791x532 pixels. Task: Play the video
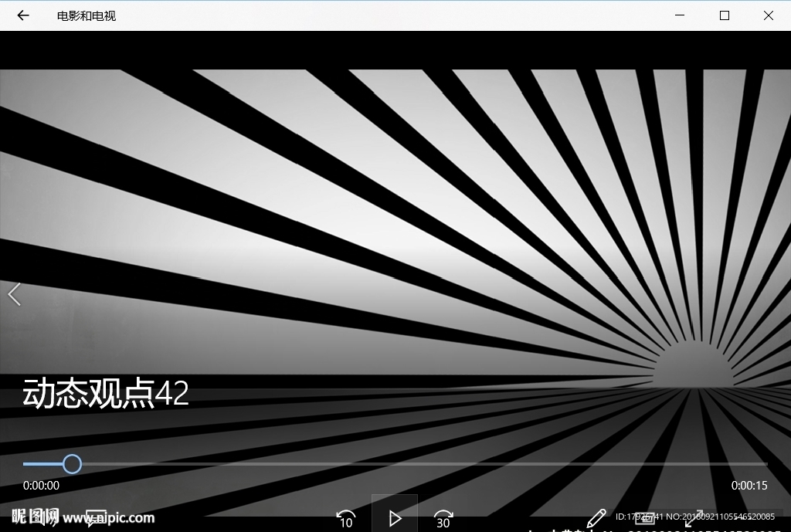(x=395, y=517)
